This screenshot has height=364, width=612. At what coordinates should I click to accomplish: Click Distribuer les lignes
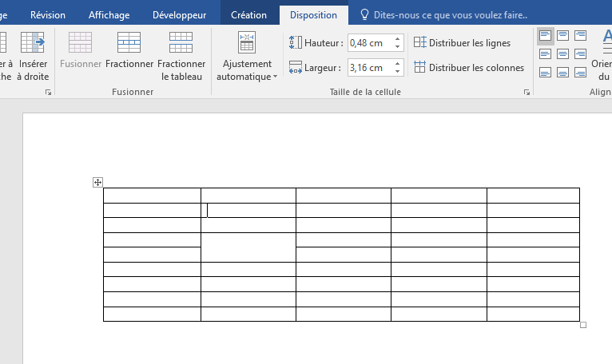click(x=462, y=43)
